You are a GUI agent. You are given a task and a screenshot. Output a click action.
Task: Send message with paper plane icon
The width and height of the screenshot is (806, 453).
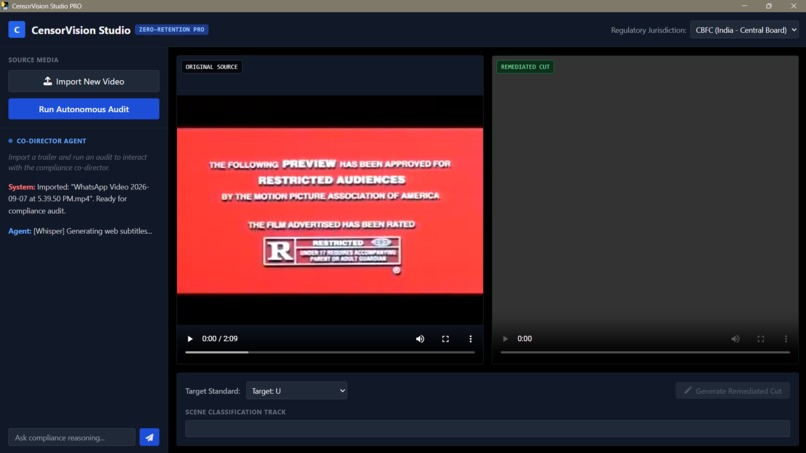[x=150, y=438]
